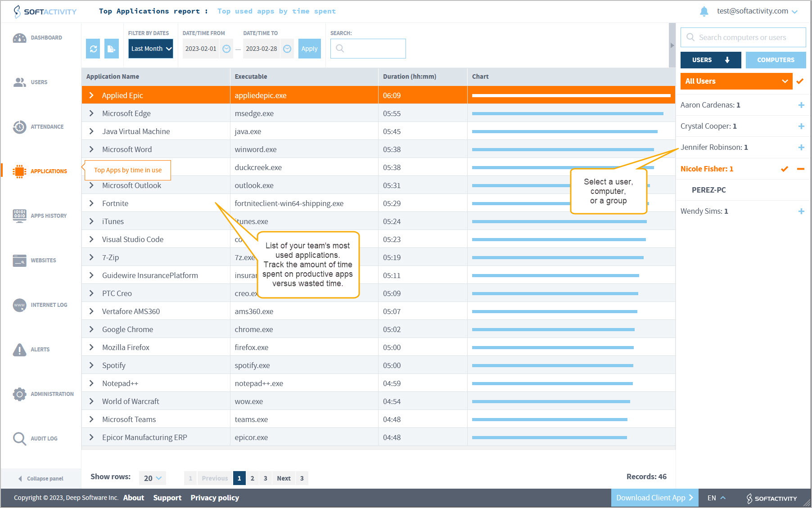812x508 pixels.
Task: Open the Applications chip icon
Action: click(19, 171)
